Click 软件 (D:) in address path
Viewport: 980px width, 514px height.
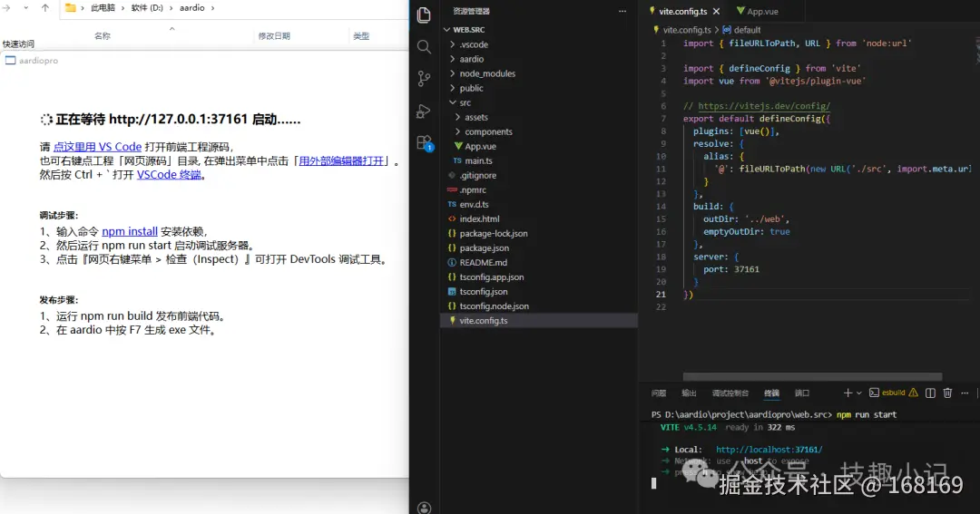point(147,8)
